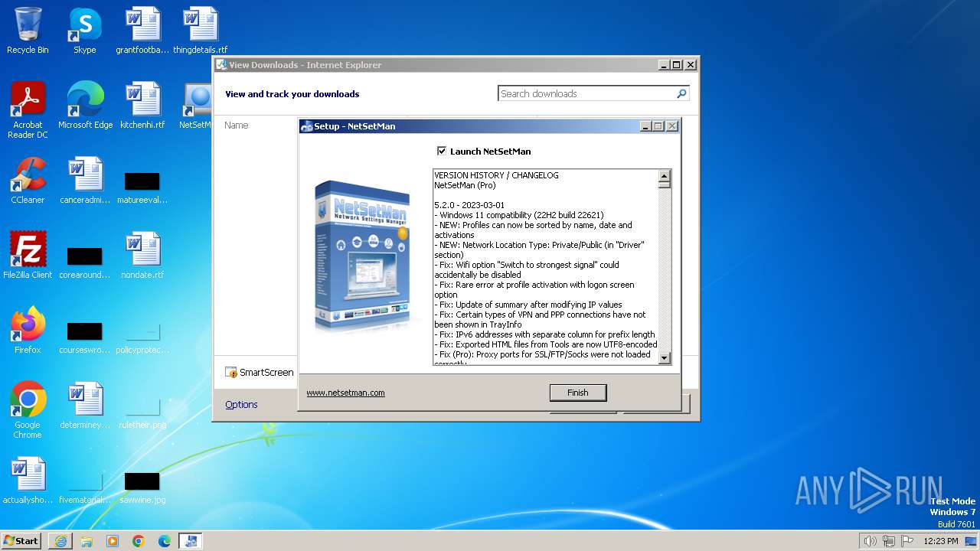Image resolution: width=980 pixels, height=551 pixels.
Task: Click Internet Explorer in the taskbar
Action: pos(60,541)
